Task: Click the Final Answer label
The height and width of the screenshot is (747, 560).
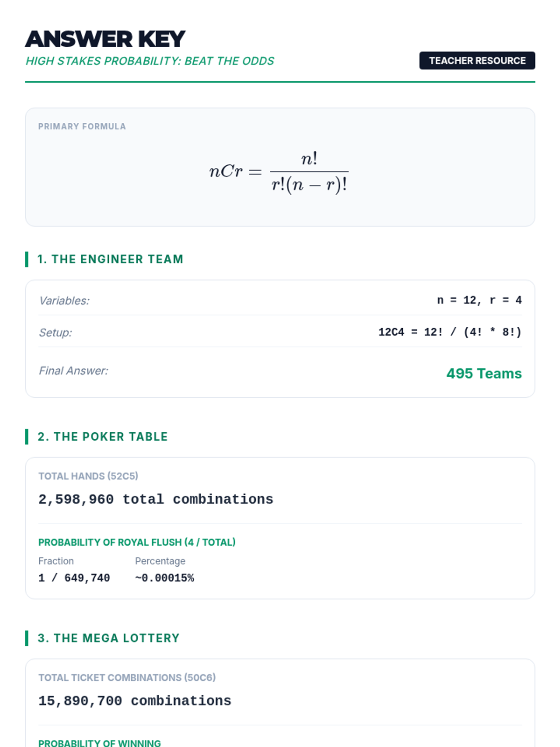Action: pos(73,371)
